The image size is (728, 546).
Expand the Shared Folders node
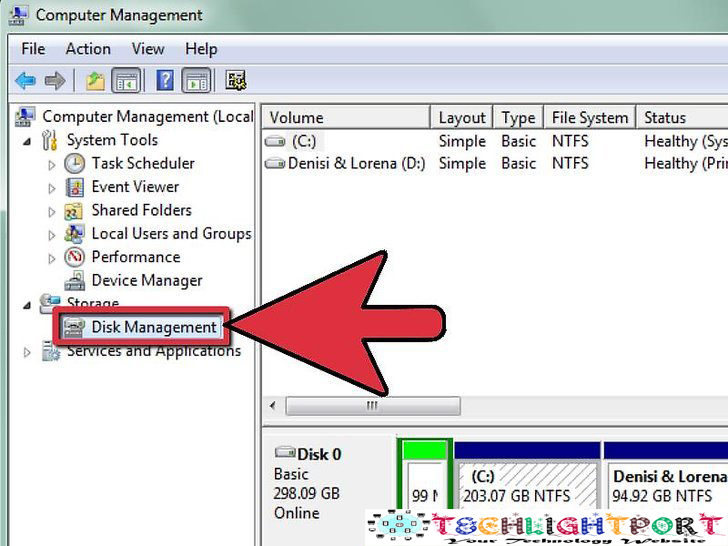52,212
